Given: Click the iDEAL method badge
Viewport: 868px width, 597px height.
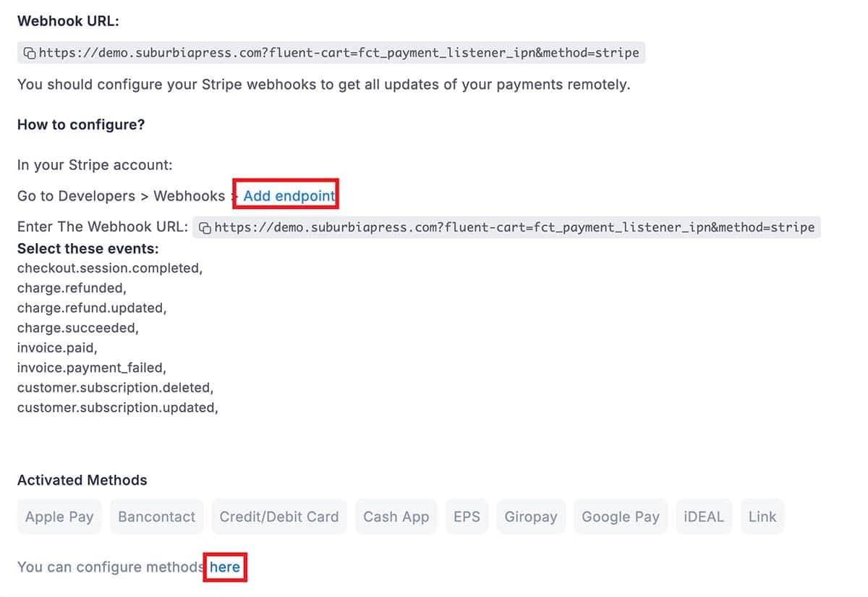Looking at the screenshot, I should 704,517.
